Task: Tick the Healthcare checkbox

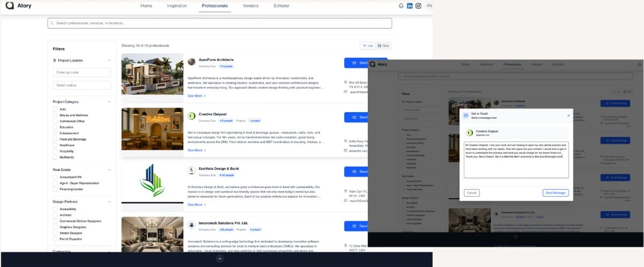Action: tap(55, 145)
